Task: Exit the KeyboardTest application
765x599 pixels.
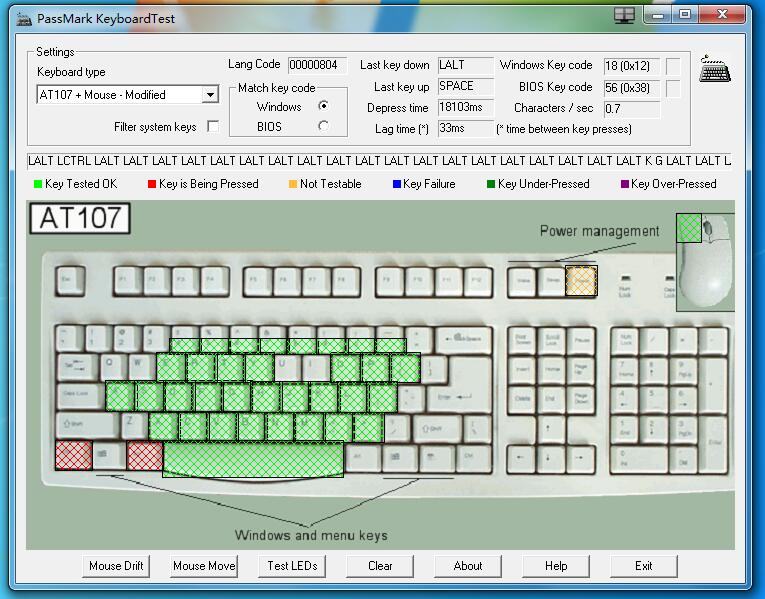Action: (x=644, y=566)
